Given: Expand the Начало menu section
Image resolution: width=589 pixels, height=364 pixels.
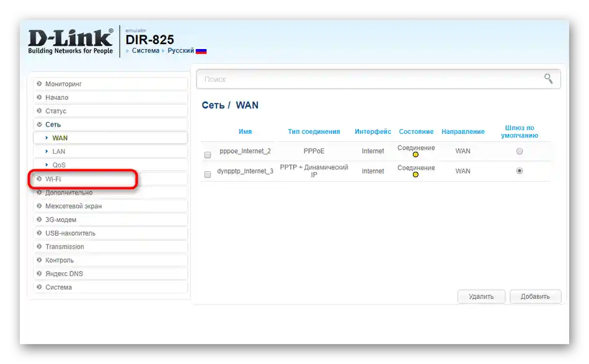Looking at the screenshot, I should pyautogui.click(x=110, y=97).
